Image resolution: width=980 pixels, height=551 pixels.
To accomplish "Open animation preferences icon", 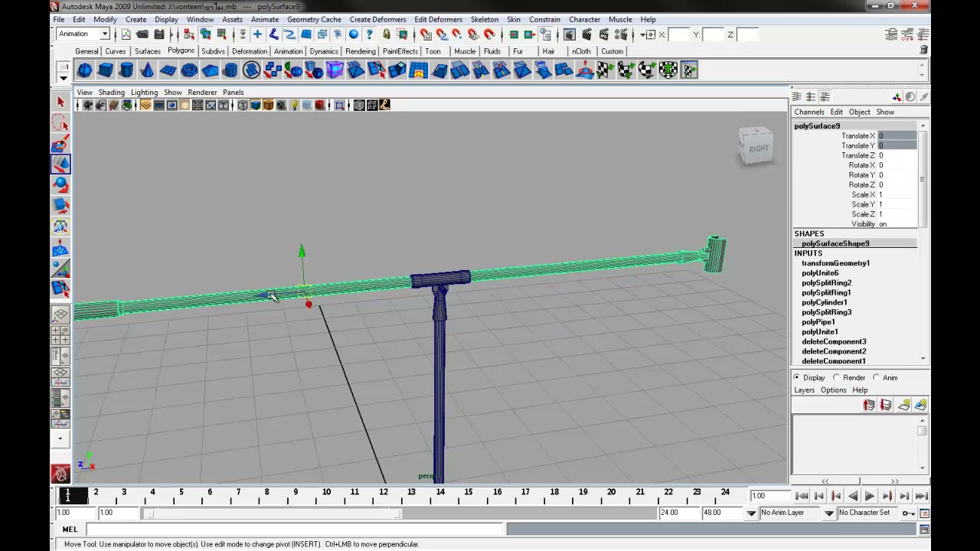I will [x=924, y=513].
